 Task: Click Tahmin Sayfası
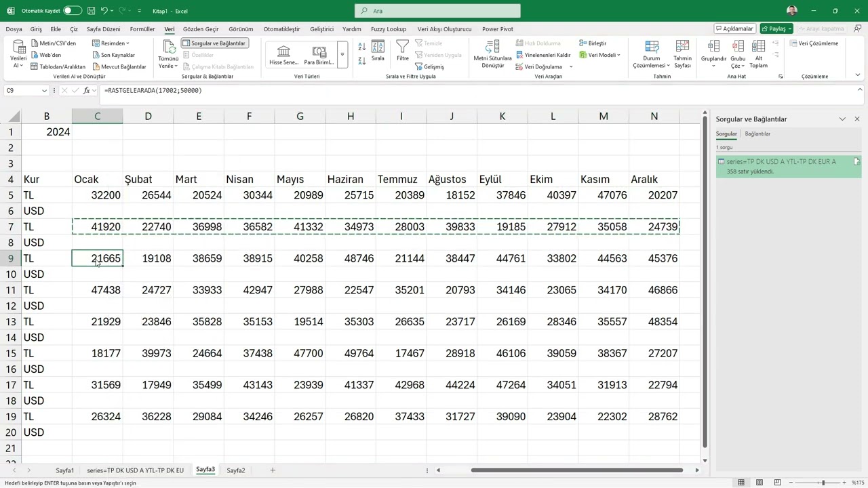(x=682, y=55)
